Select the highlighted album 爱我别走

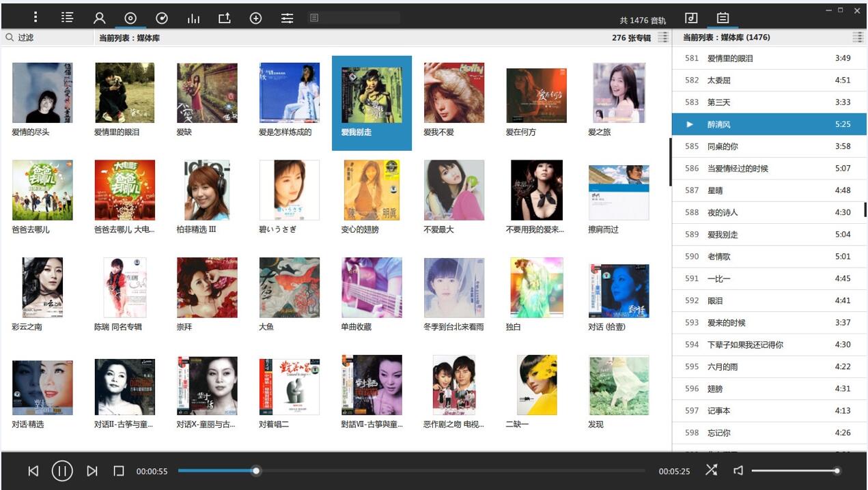[x=372, y=103]
